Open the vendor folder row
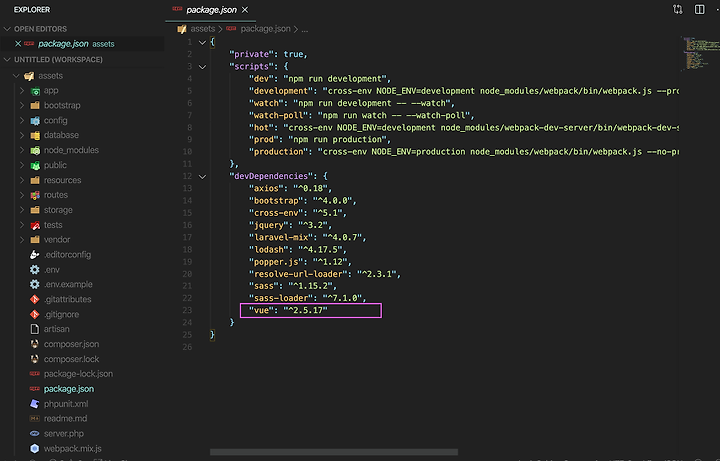This screenshot has width=720, height=461. coord(82,240)
